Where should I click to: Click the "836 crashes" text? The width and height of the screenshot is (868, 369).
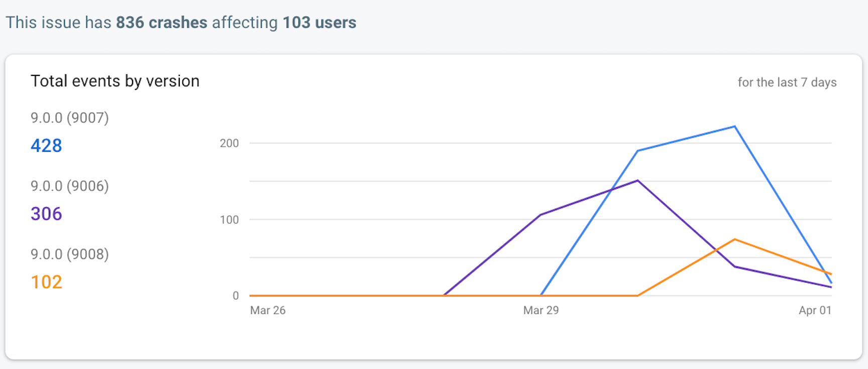point(161,23)
